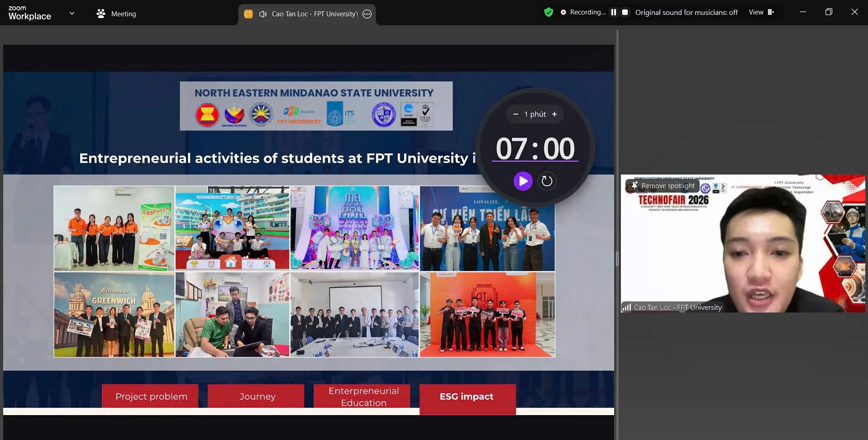Start the timer with purple play button
This screenshot has width=868, height=440.
pos(523,181)
